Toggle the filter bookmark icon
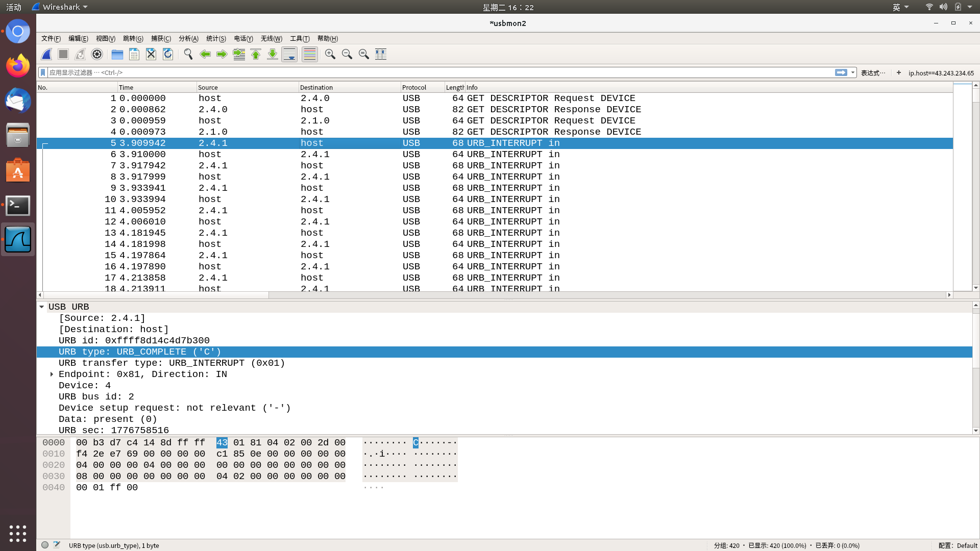The image size is (980, 551). [x=43, y=72]
